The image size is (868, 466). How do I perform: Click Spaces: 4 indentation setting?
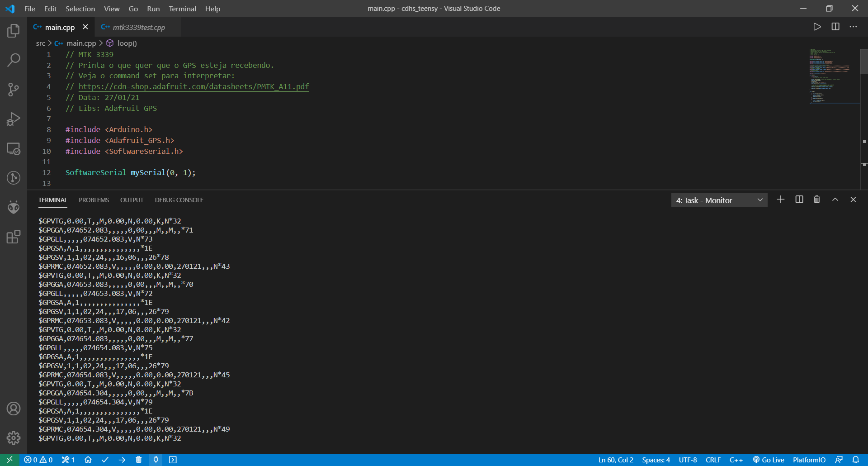[656, 460]
